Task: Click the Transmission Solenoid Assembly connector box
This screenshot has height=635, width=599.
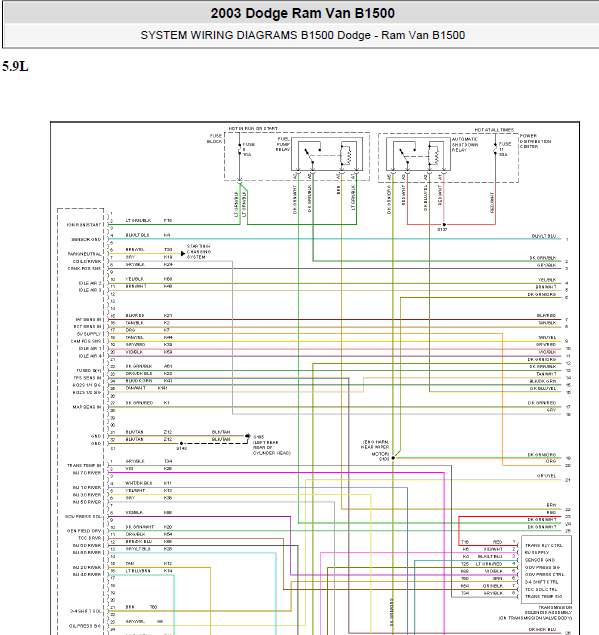Action: click(546, 569)
